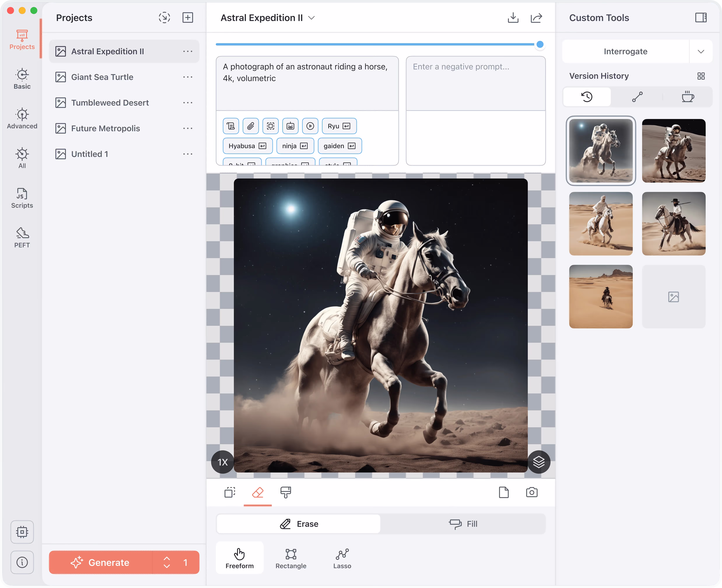Expand the Interrogate dropdown arrow
Viewport: 722px width, 588px height.
point(701,51)
